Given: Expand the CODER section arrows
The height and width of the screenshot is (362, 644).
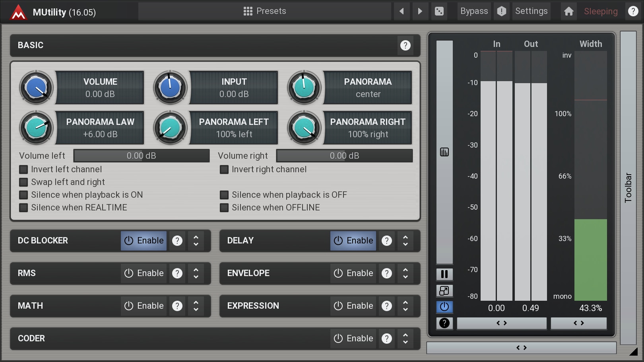Looking at the screenshot, I should click(405, 339).
